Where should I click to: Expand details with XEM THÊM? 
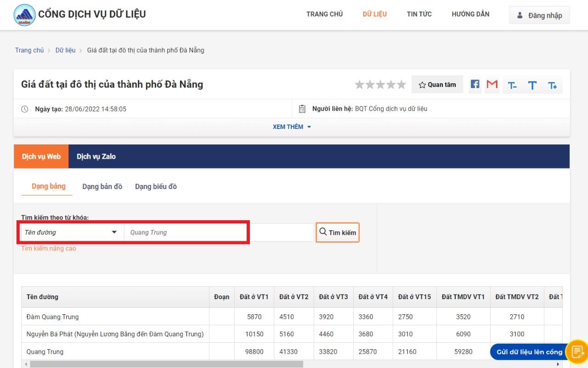coord(292,127)
